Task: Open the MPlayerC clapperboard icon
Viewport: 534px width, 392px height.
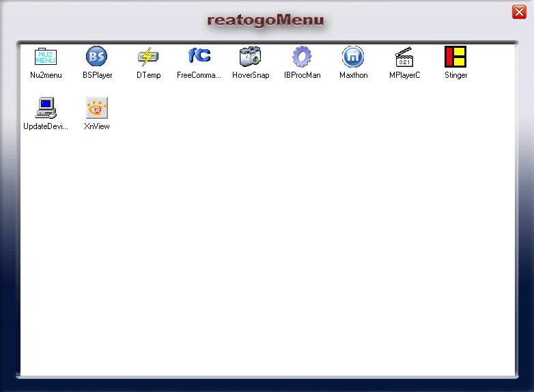Action: coord(404,57)
